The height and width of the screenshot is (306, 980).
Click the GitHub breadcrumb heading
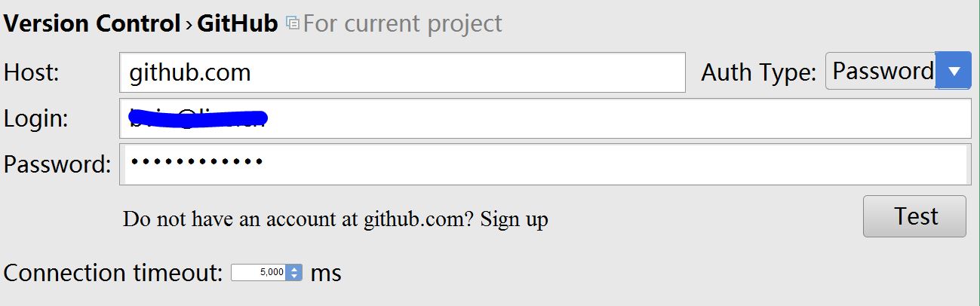point(238,24)
